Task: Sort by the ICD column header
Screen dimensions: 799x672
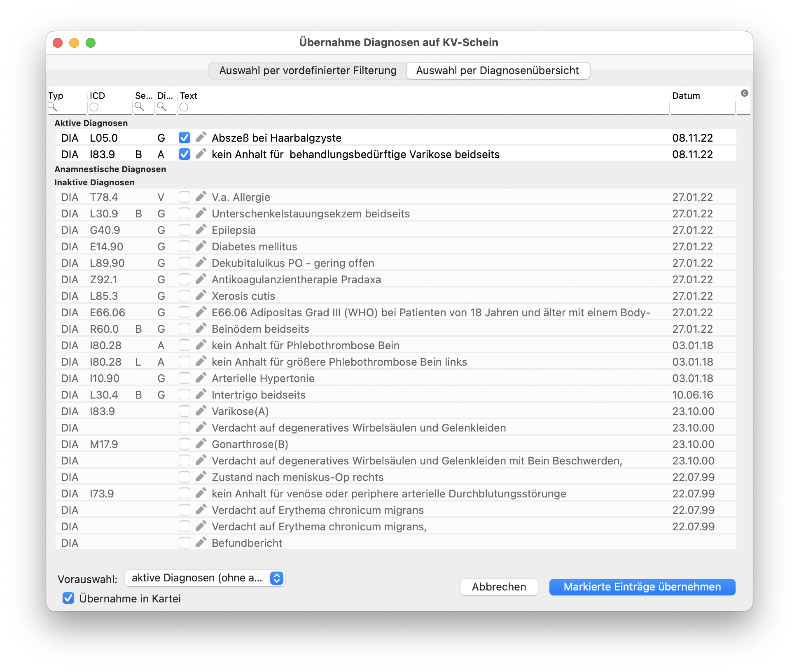Action: [98, 96]
